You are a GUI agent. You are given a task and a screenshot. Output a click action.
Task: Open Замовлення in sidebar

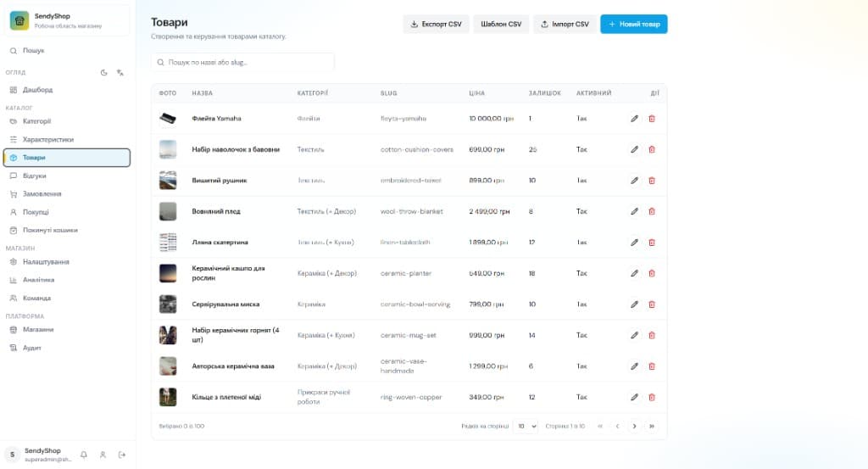(x=66, y=194)
